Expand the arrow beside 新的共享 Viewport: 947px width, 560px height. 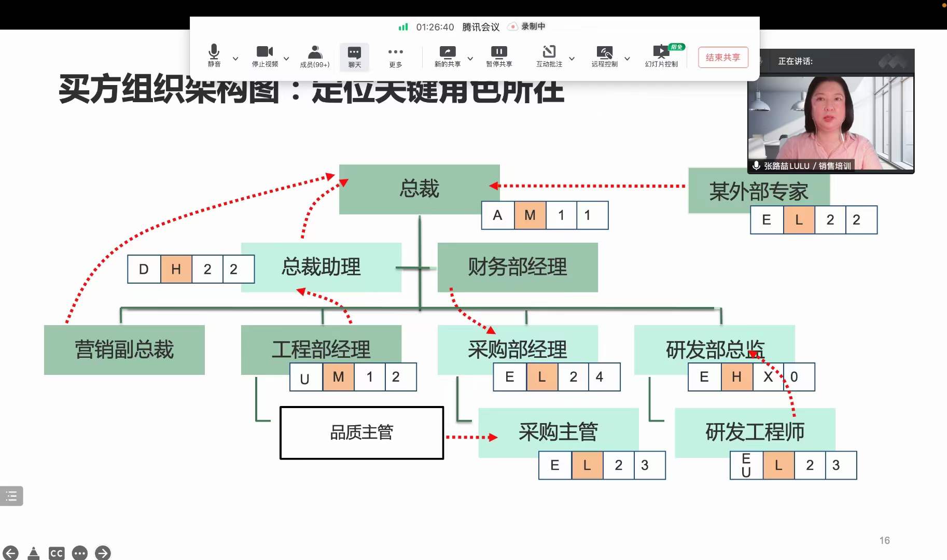point(470,59)
